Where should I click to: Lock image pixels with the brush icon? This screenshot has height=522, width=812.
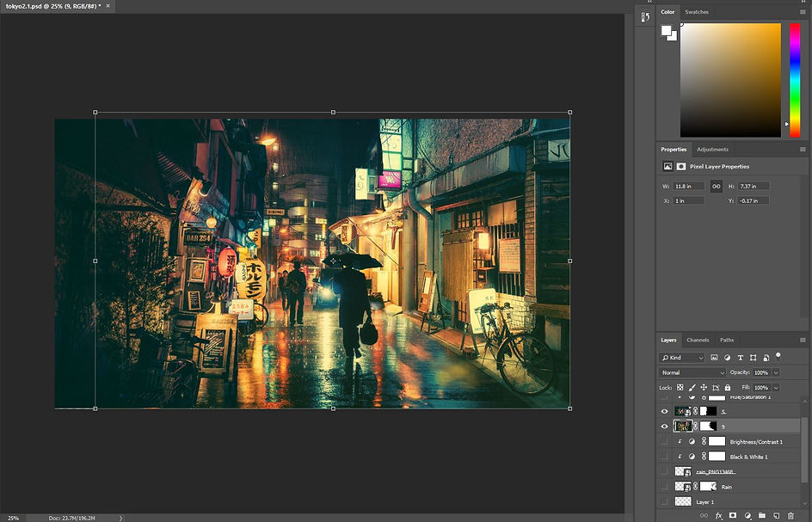tap(692, 387)
